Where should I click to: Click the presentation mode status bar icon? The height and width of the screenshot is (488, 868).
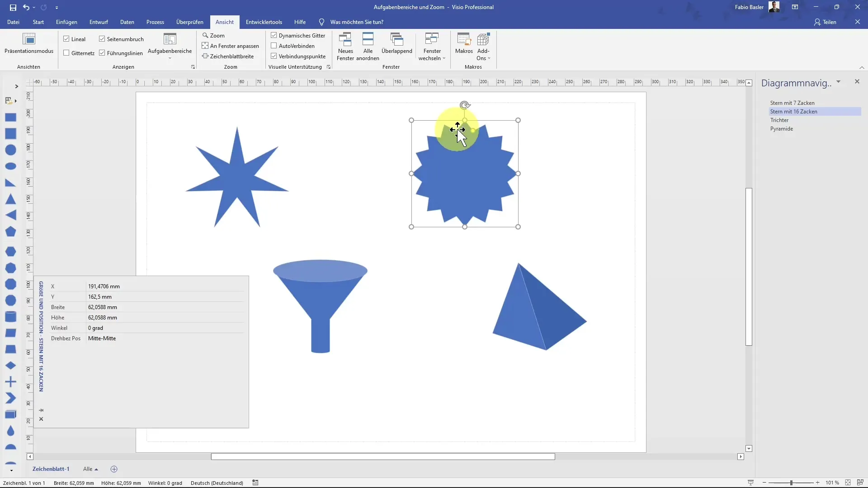pos(750,483)
